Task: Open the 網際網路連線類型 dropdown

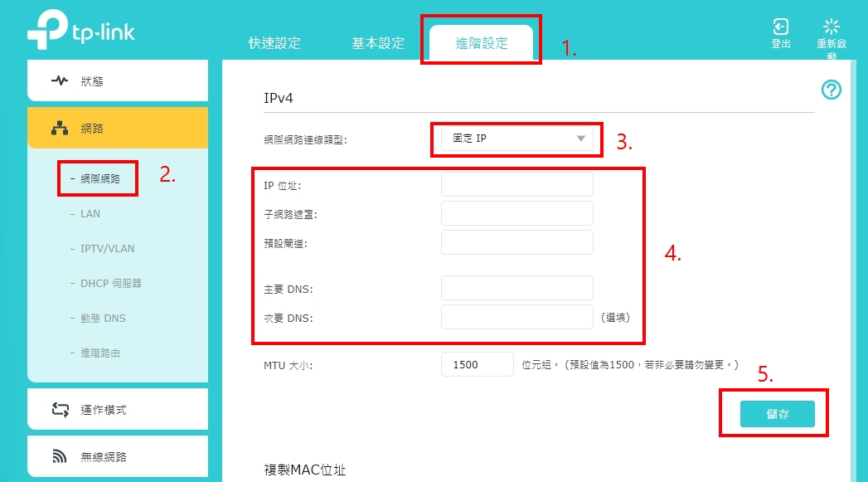Action: pyautogui.click(x=514, y=139)
